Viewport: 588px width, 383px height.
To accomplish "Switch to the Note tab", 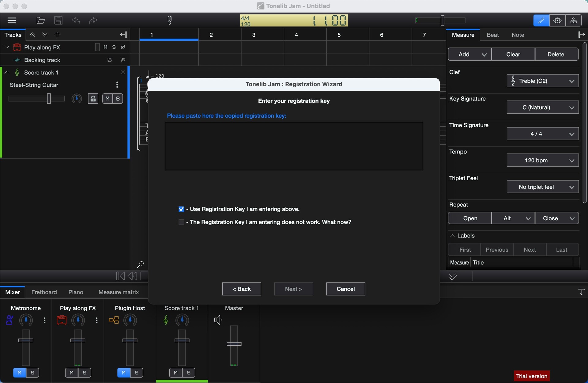I will pos(518,35).
